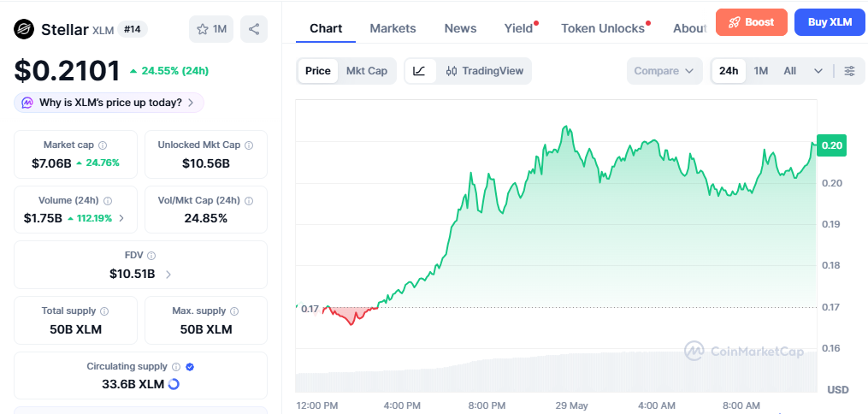Click the 0.17 opening price label on chart
Viewport: 868px width, 414px height.
tap(310, 309)
